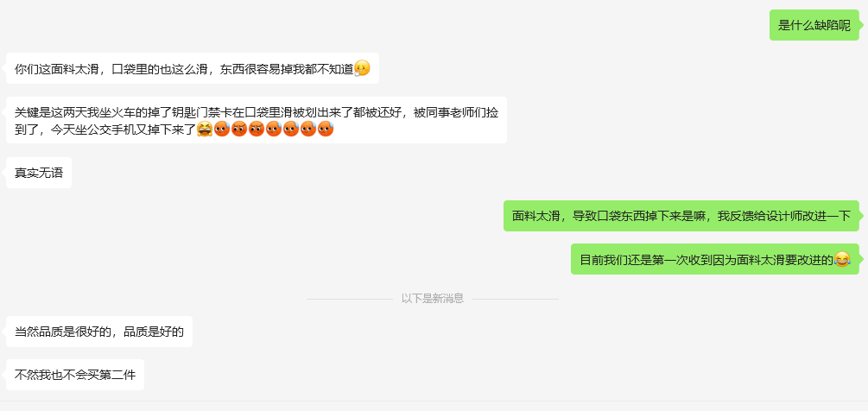
Task: Click the message about 面料太滑 口袋里的也这么滑
Action: pyautogui.click(x=193, y=68)
